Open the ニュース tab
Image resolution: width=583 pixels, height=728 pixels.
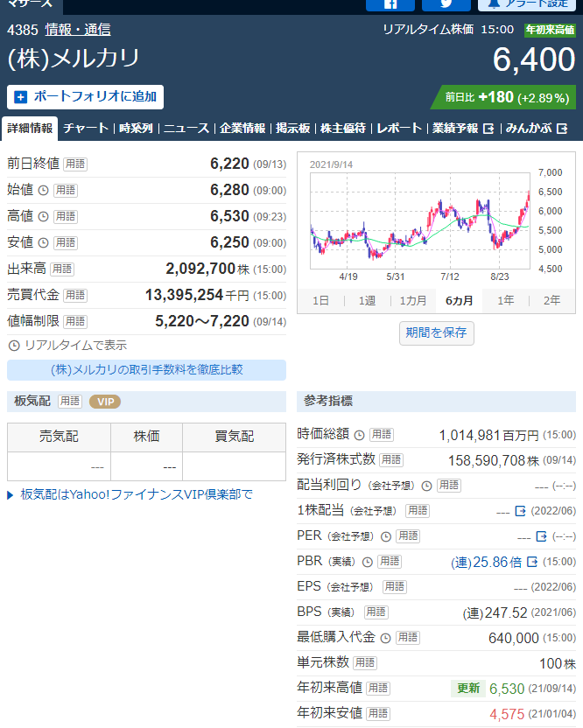click(x=186, y=128)
